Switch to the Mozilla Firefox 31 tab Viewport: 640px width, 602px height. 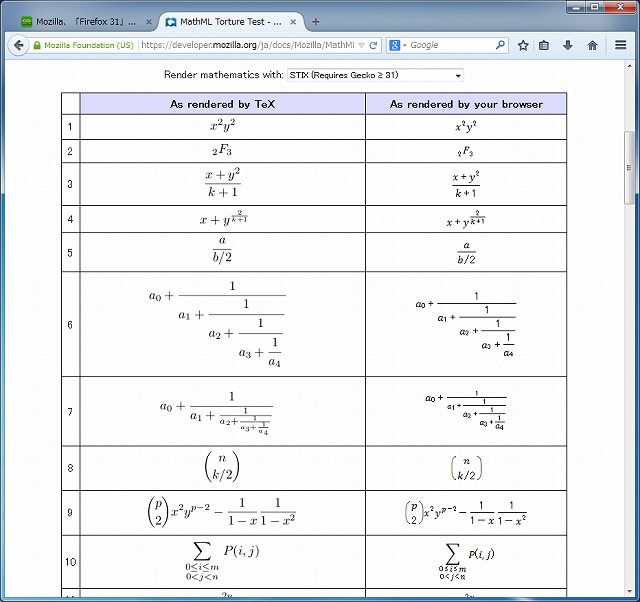[x=86, y=22]
